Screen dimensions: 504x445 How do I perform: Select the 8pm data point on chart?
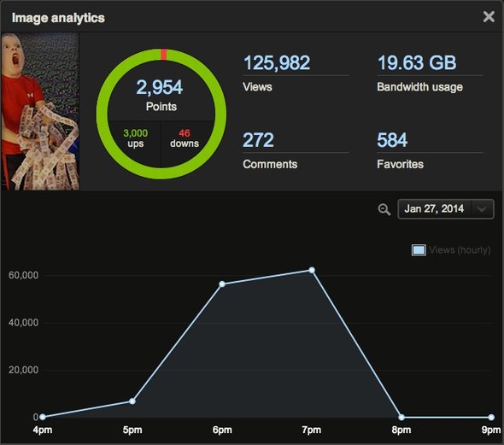(401, 417)
